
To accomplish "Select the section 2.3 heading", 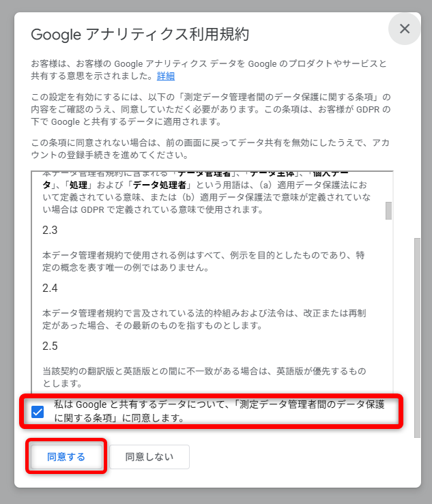I will click(50, 230).
